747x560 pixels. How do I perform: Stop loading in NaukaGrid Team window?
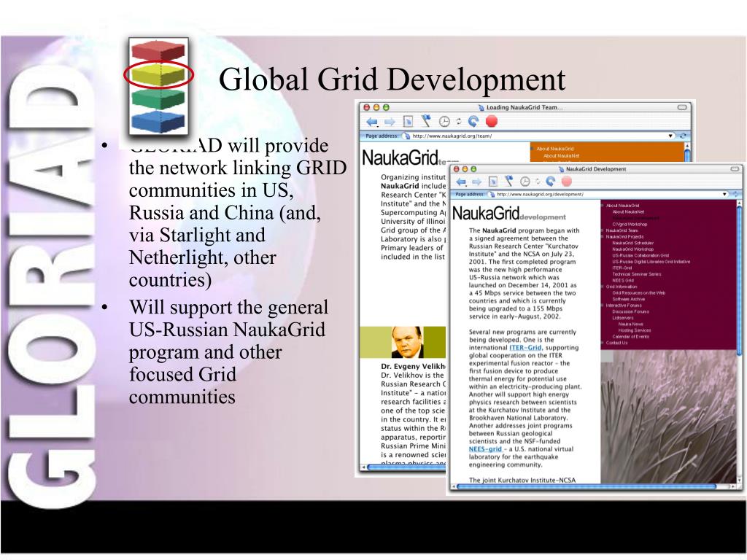pos(492,122)
